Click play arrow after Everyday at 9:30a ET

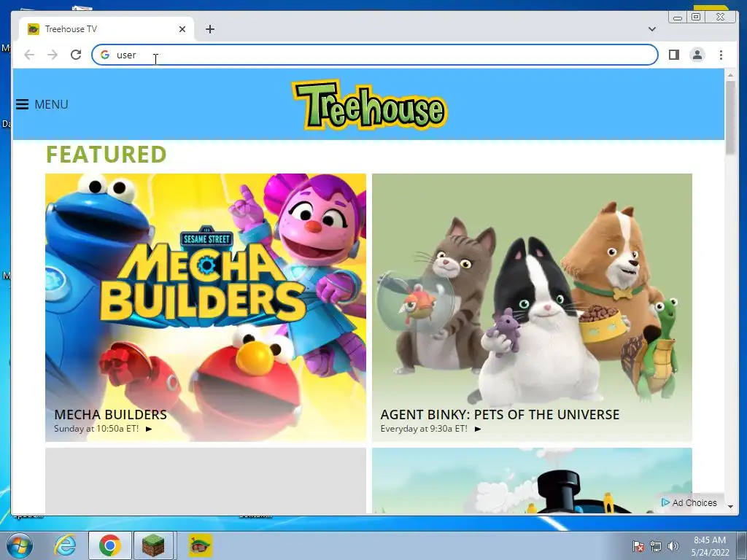tap(478, 429)
